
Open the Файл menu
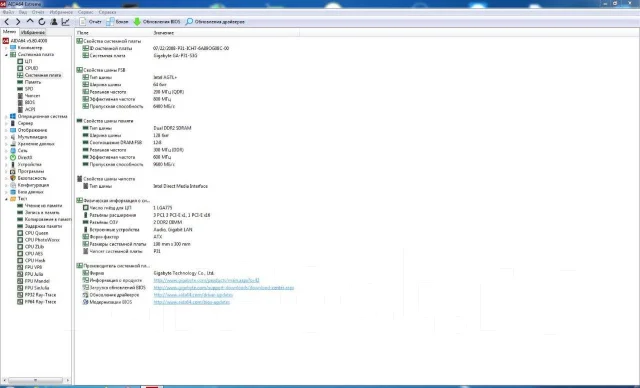pos(8,12)
